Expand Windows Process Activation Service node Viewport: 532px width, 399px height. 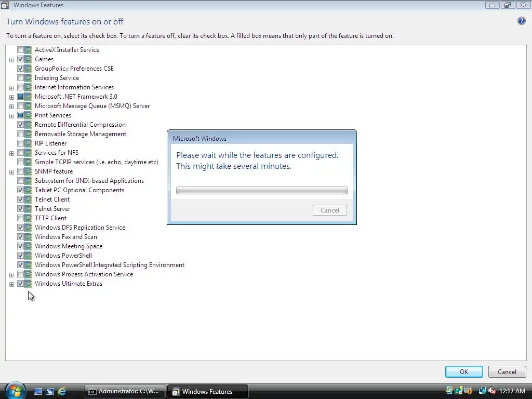(x=11, y=275)
